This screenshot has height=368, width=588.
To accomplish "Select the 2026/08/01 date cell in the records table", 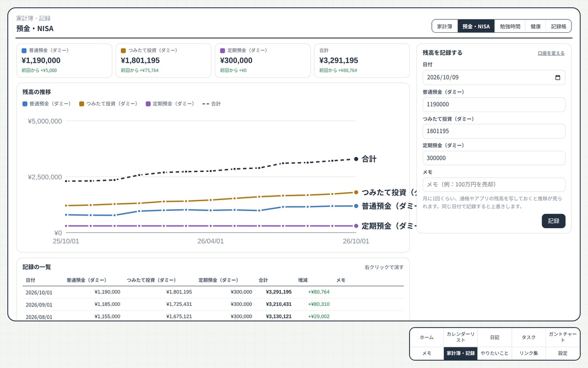I will (x=39, y=317).
